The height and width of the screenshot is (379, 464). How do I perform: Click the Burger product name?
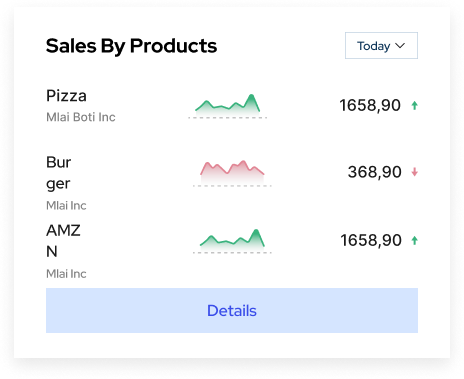(59, 173)
